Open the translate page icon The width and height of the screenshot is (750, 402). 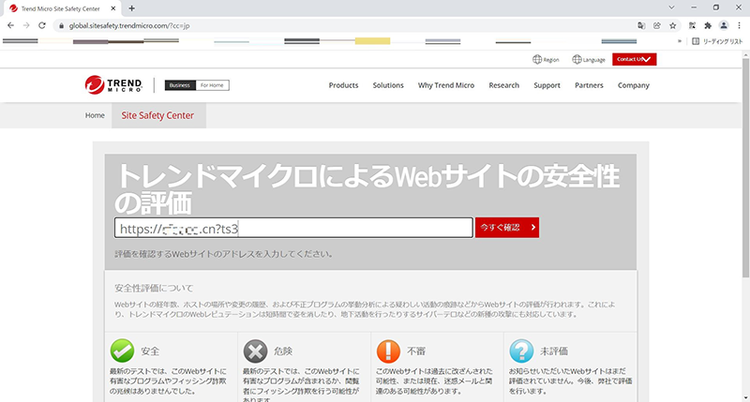click(641, 26)
